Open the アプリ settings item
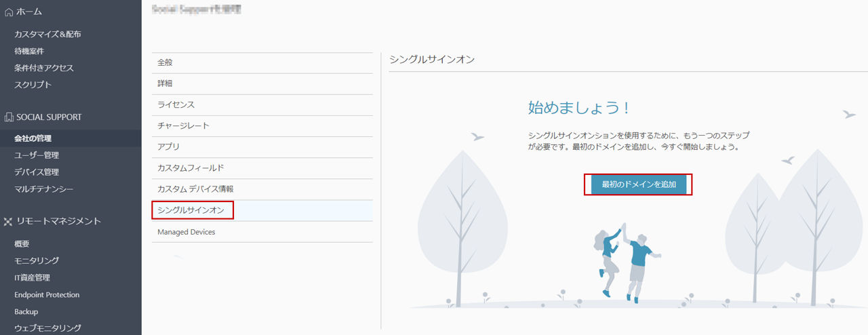The height and width of the screenshot is (335, 868). click(262, 147)
